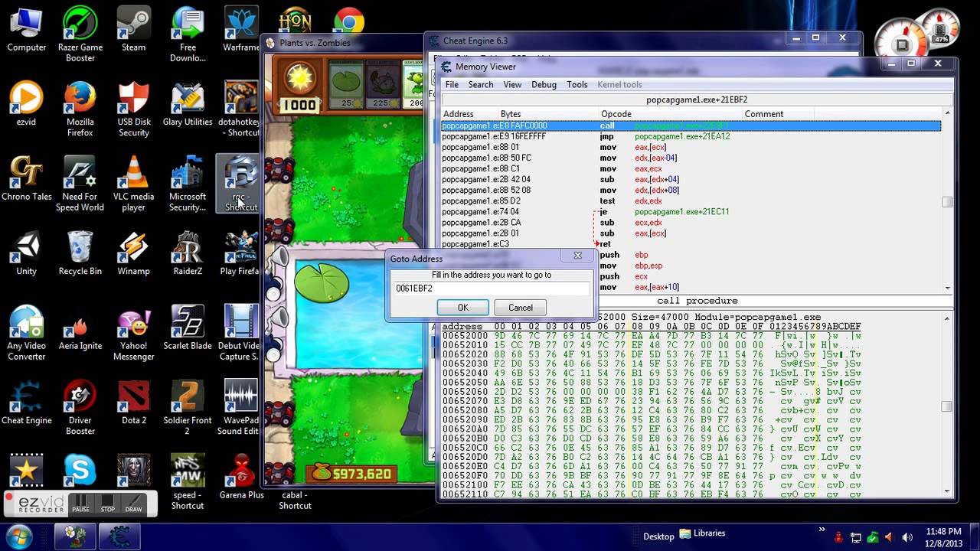Screen dimensions: 980x551
Task: Click the ezvid recorder Pause button
Action: tap(80, 504)
